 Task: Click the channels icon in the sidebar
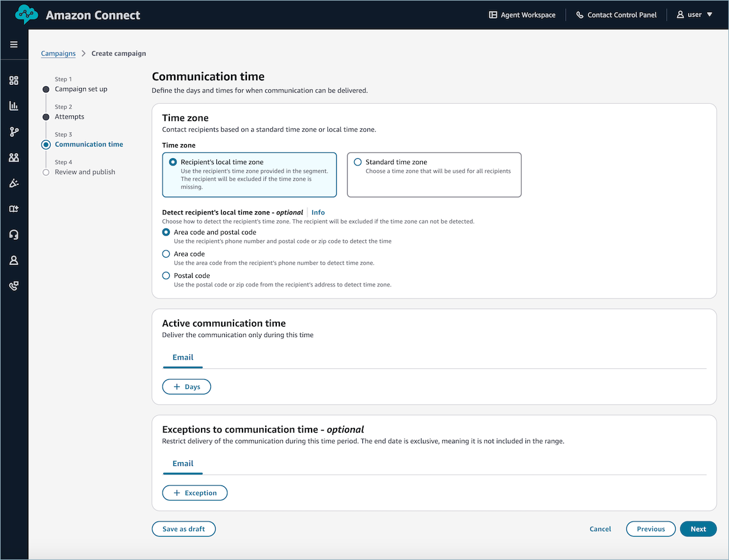(x=13, y=208)
